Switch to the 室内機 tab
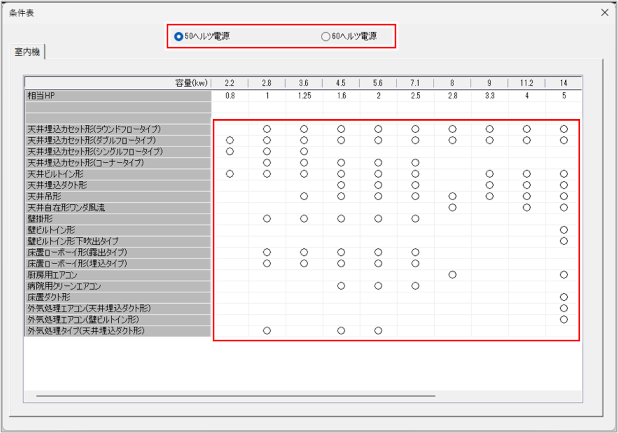This screenshot has height=433, width=618. [x=28, y=51]
